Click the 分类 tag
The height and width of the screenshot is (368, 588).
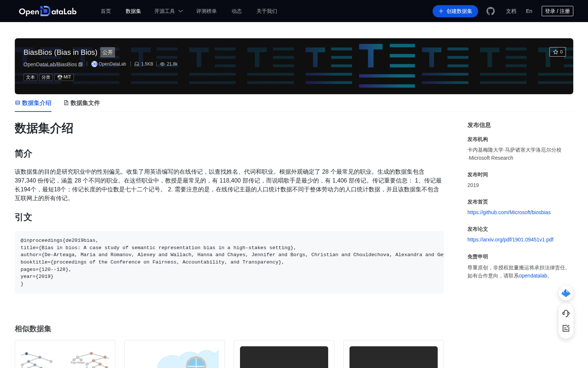[46, 77]
